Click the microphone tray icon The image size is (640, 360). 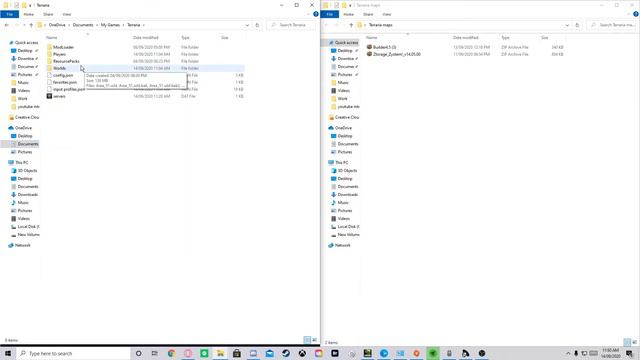click(x=576, y=353)
